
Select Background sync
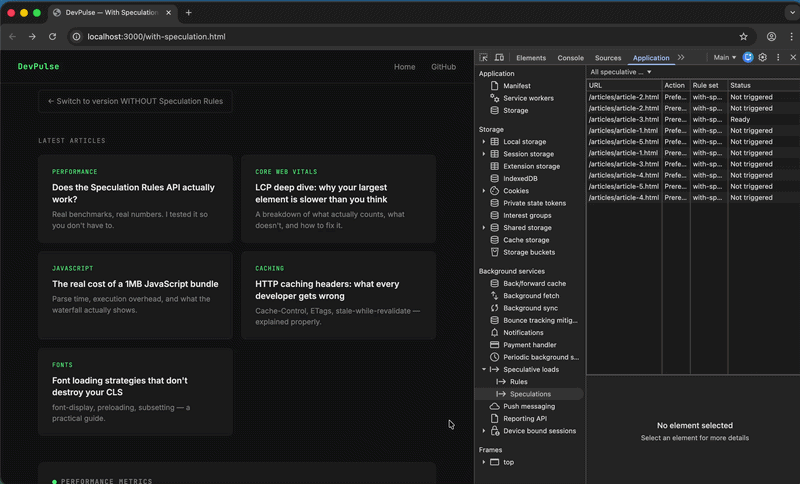point(530,308)
